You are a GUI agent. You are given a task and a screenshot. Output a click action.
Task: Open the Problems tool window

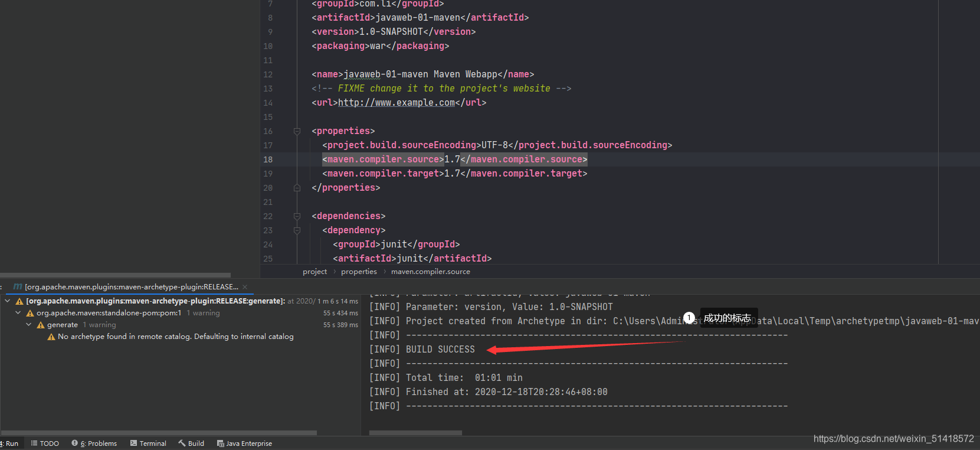click(x=94, y=444)
